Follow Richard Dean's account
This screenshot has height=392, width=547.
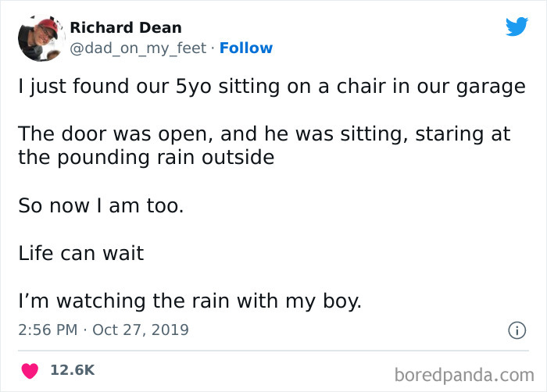click(x=246, y=48)
